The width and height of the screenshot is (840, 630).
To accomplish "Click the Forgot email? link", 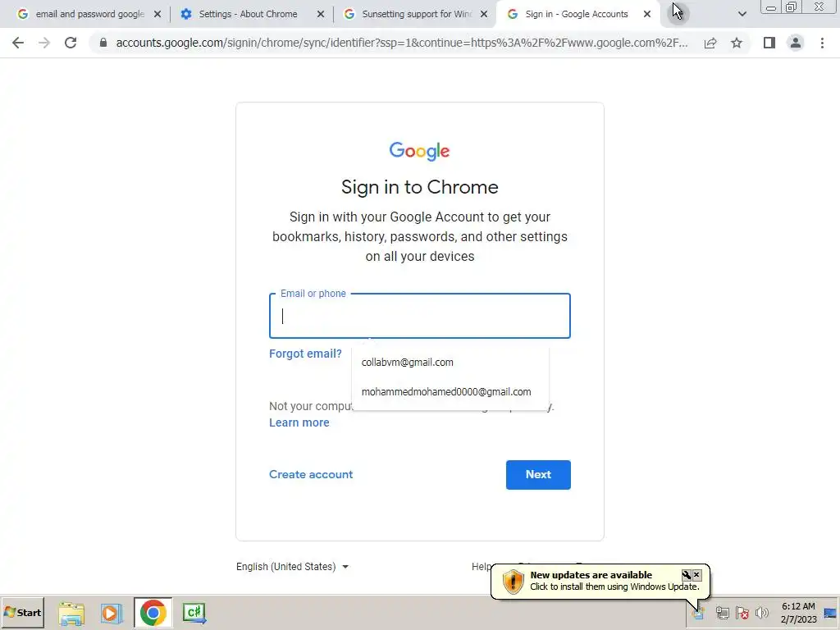I will click(x=305, y=354).
